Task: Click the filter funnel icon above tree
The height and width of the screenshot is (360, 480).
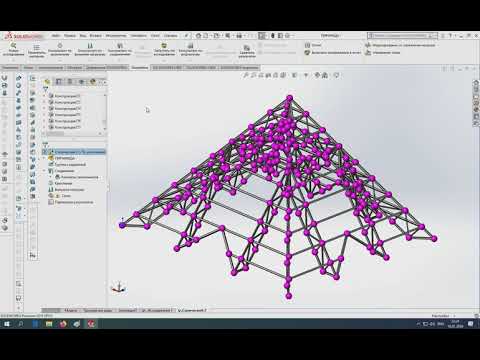Action: pyautogui.click(x=46, y=89)
